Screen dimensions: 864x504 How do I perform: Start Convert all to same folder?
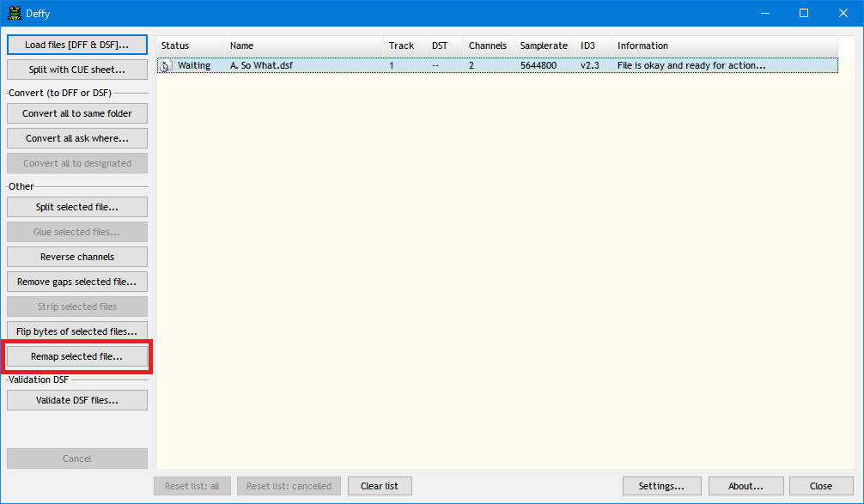(x=77, y=113)
